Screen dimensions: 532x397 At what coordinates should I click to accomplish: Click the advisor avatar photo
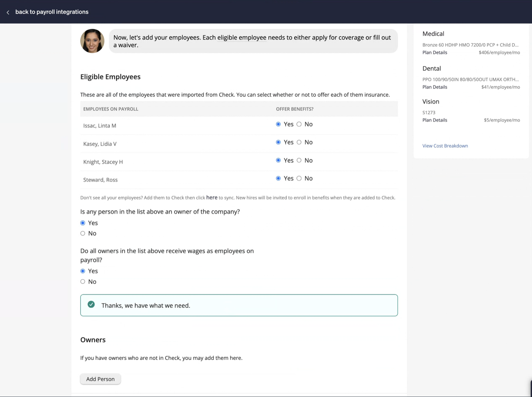tap(92, 41)
